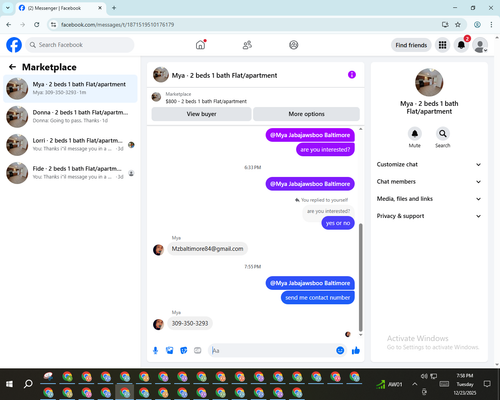Go back in browser history
The width and height of the screenshot is (500, 400).
9,25
